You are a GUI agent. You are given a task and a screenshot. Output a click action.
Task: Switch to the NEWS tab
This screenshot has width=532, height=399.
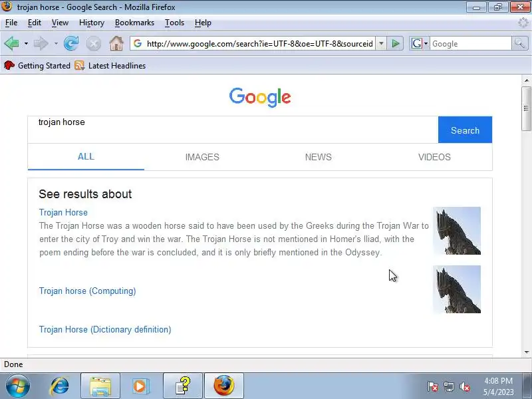tap(319, 157)
